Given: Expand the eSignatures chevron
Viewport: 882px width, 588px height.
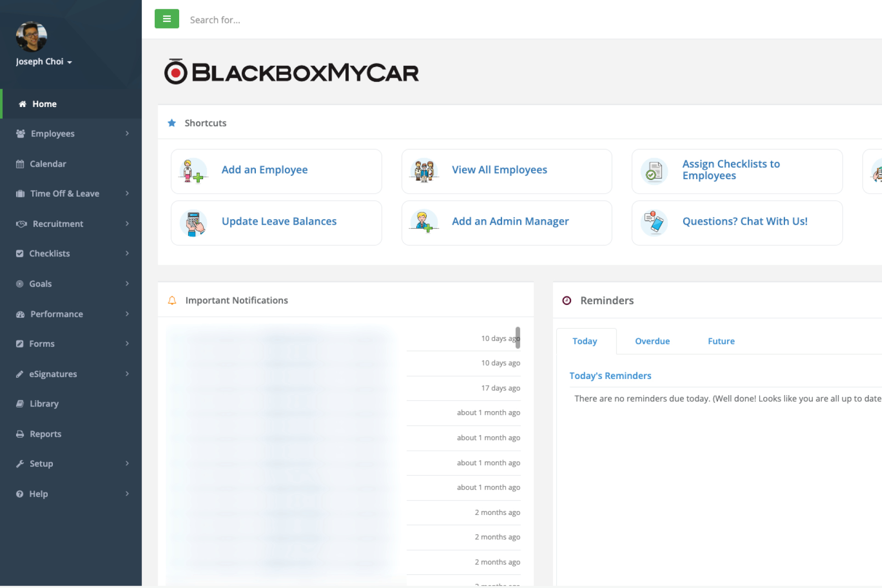Looking at the screenshot, I should tap(127, 374).
